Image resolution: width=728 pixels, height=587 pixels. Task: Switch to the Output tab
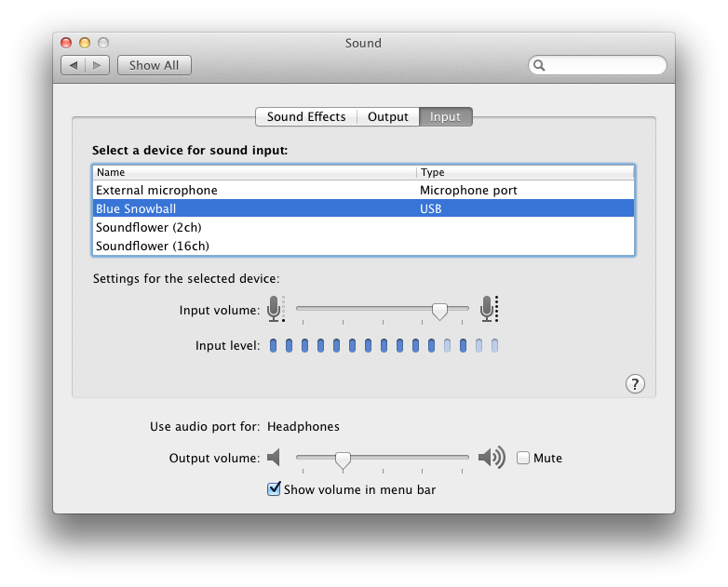tap(387, 117)
